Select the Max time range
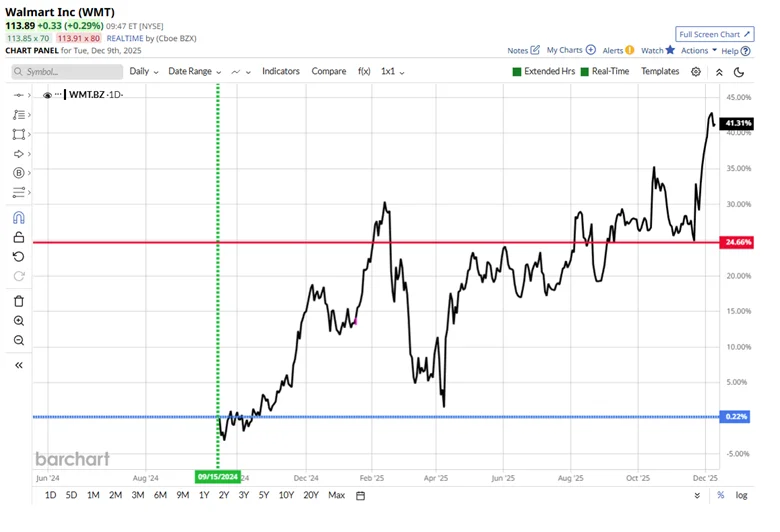This screenshot has width=780, height=532. 336,495
